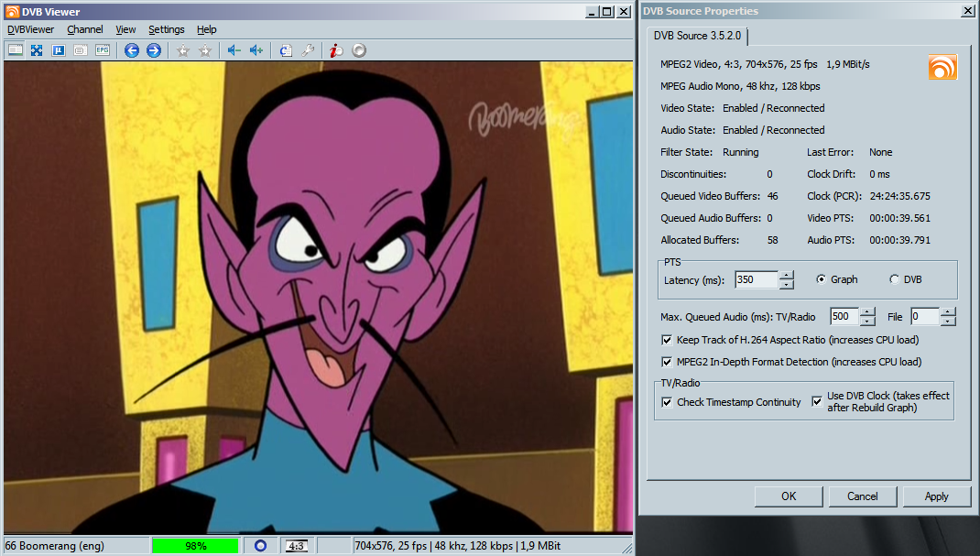Raise volume with the speaker plus icon
Image resolution: width=980 pixels, height=556 pixels.
click(256, 50)
